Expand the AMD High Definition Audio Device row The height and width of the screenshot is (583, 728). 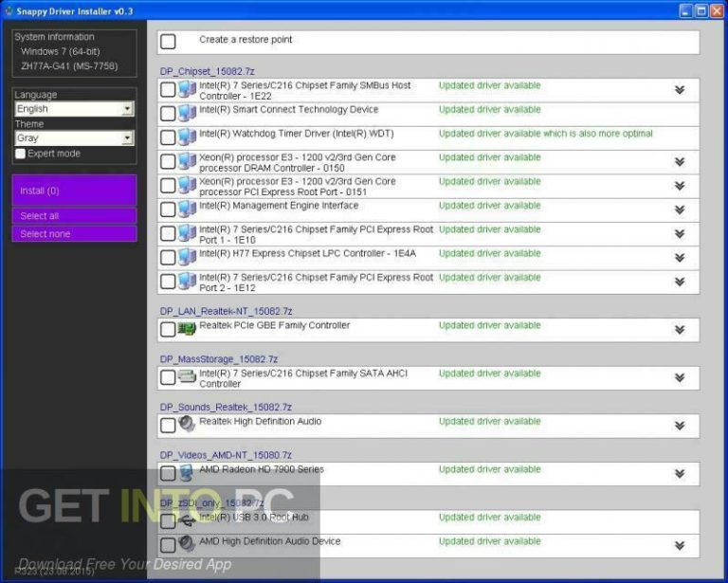coord(679,545)
